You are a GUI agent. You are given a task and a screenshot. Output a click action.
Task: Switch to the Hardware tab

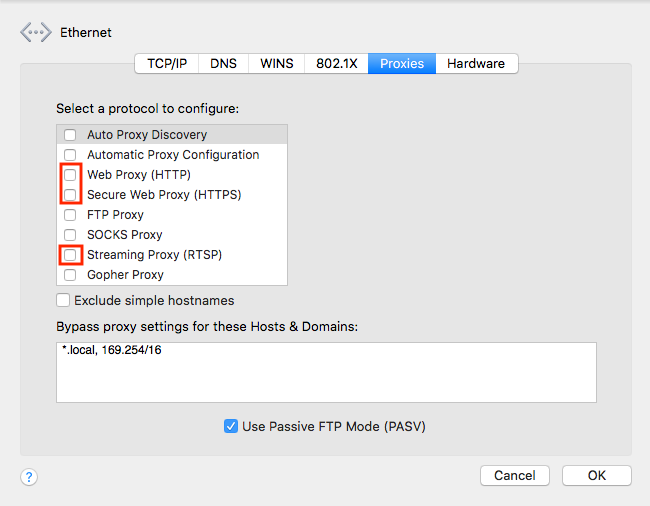(476, 63)
